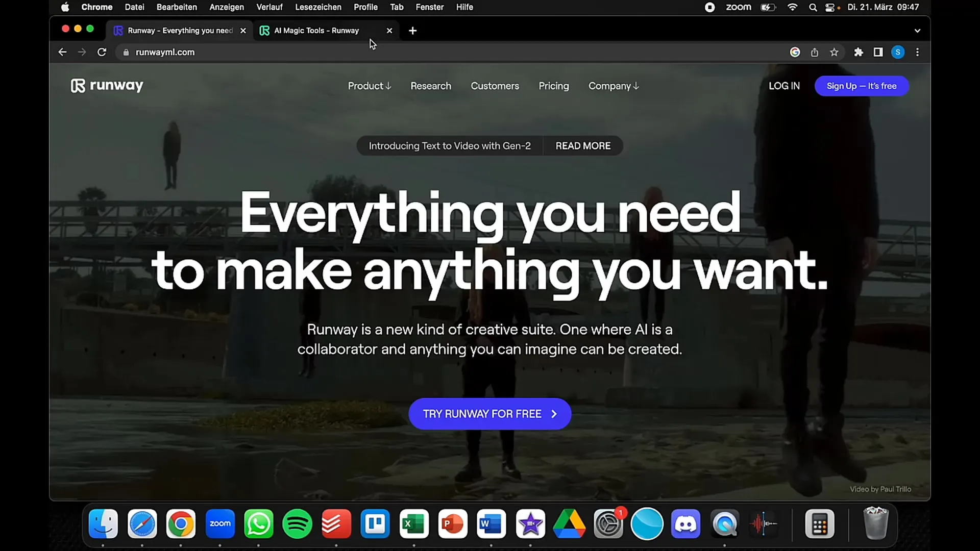This screenshot has width=980, height=551.
Task: Click the Runway logo icon
Action: click(77, 85)
